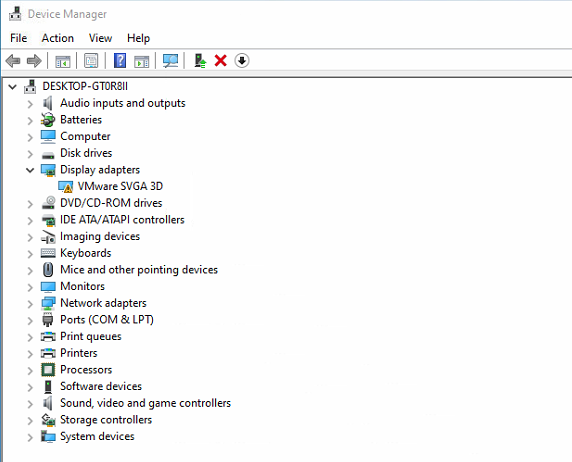572x462 pixels.
Task: Click the Print queues printer icon
Action: pos(48,336)
